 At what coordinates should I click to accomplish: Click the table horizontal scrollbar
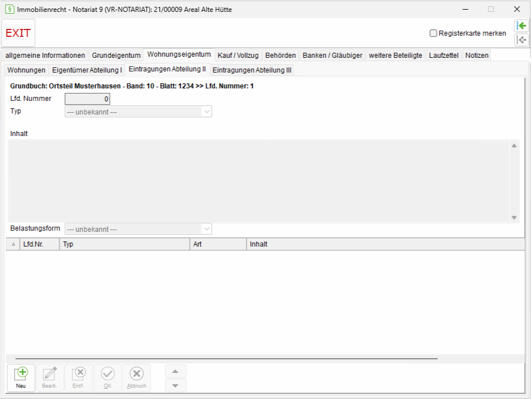[x=226, y=359]
